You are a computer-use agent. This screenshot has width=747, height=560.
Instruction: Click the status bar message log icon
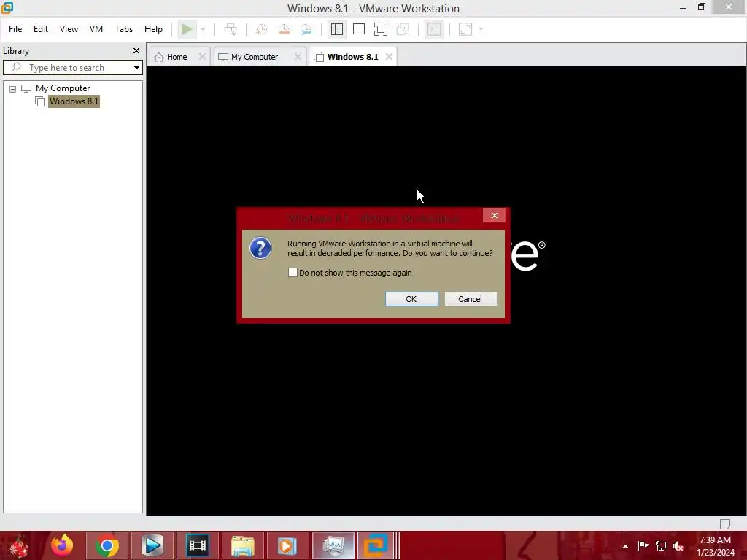[725, 524]
